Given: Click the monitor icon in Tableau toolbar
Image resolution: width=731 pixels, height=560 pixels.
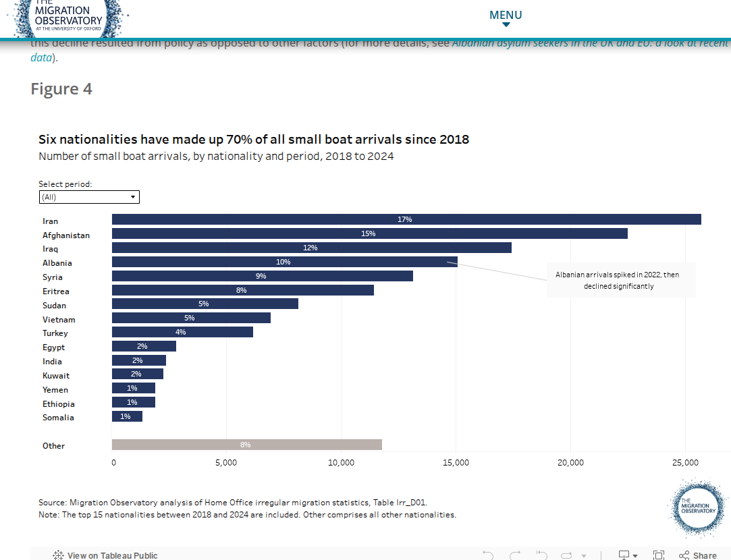Looking at the screenshot, I should pyautogui.click(x=624, y=555).
